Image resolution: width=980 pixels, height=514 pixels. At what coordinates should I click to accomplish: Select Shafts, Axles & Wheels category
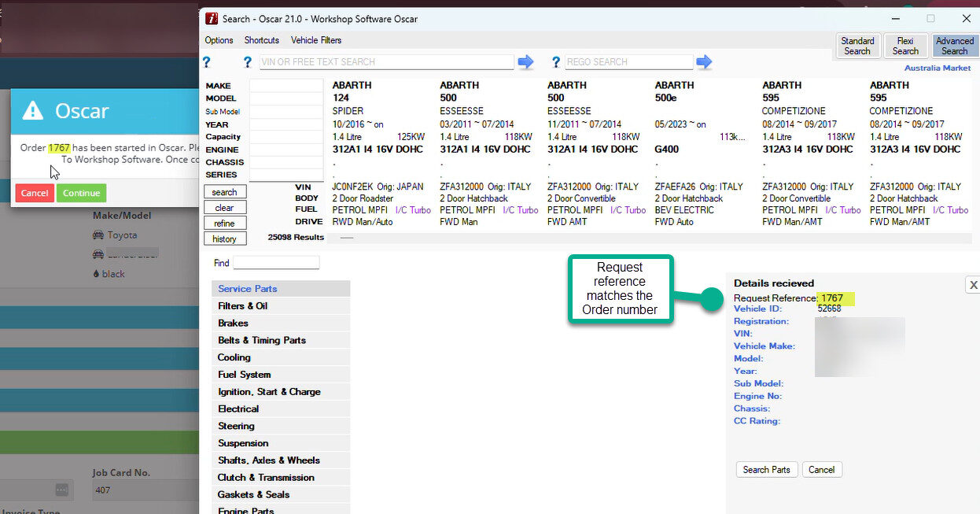[x=281, y=460]
